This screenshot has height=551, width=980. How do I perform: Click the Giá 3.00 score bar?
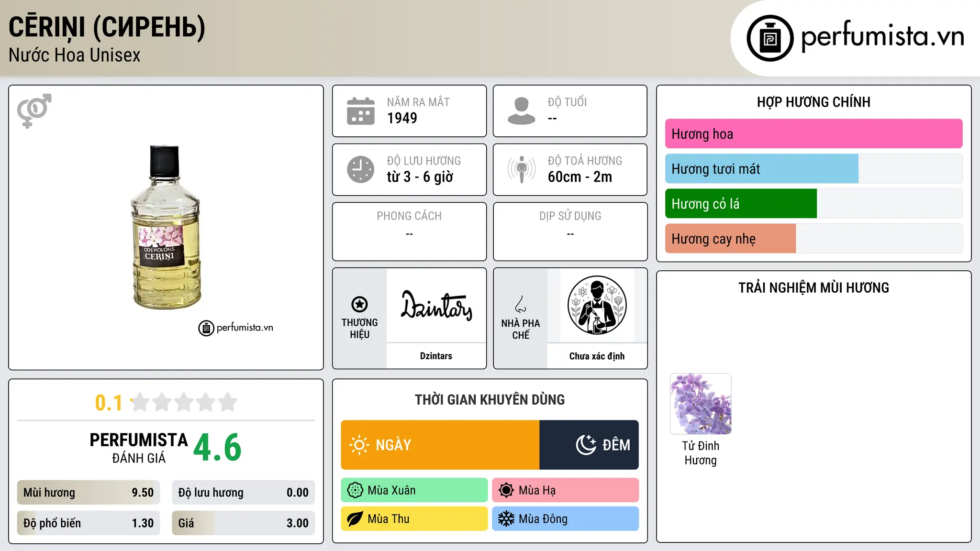[x=243, y=523]
